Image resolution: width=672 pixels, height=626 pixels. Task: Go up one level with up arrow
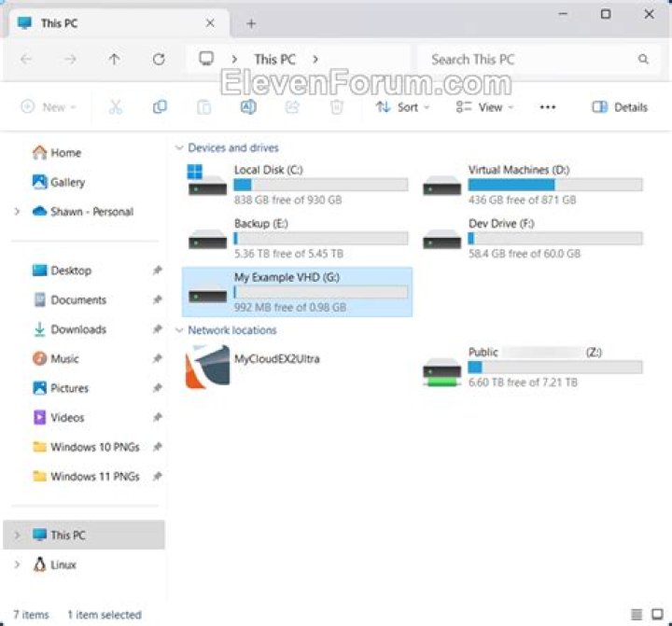click(x=114, y=59)
